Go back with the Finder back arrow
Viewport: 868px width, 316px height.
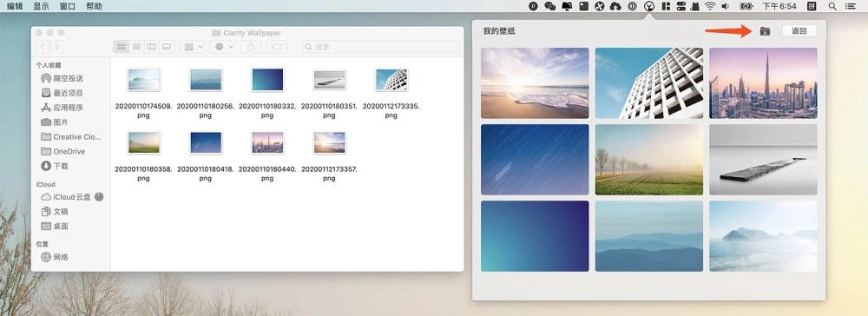pos(43,47)
